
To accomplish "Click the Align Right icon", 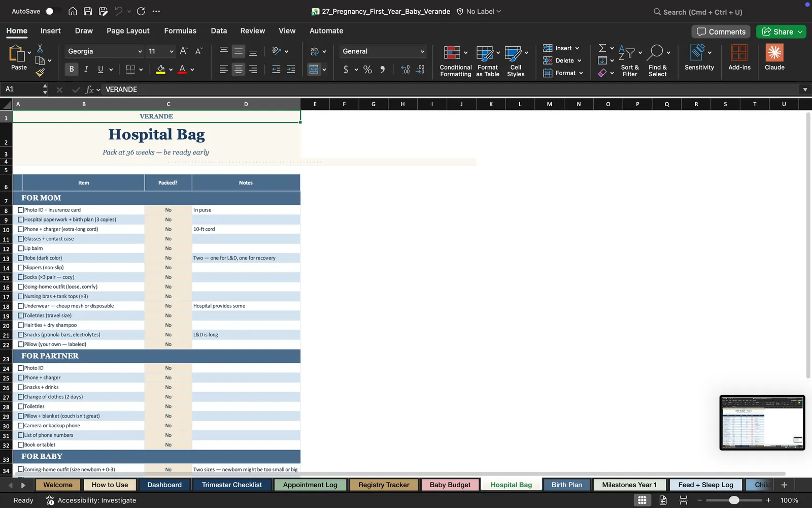I will click(x=253, y=69).
